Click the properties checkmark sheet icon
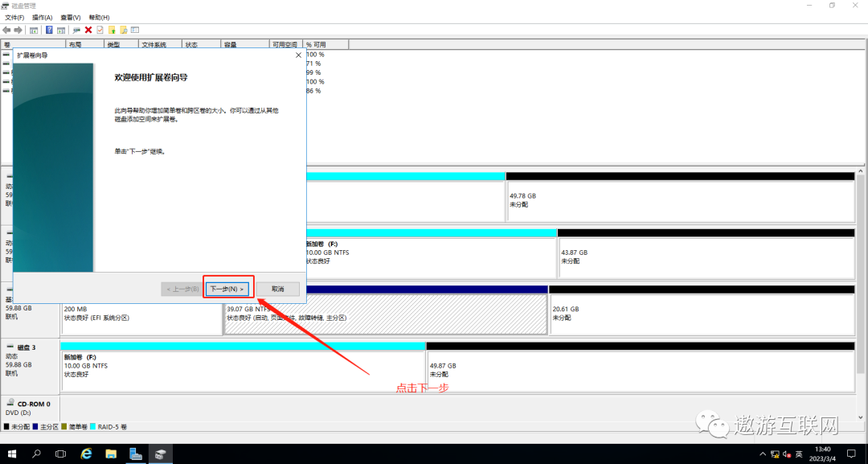The image size is (868, 464). [100, 30]
